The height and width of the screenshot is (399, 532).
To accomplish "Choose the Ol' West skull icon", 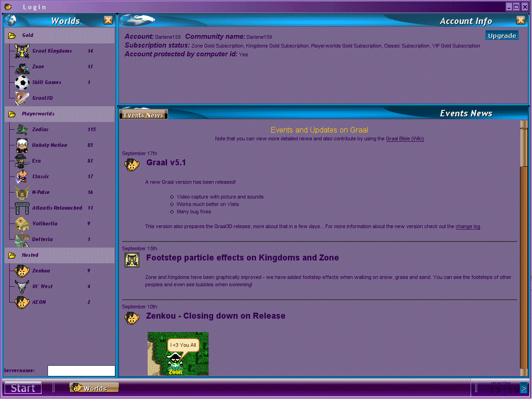I will point(22,287).
